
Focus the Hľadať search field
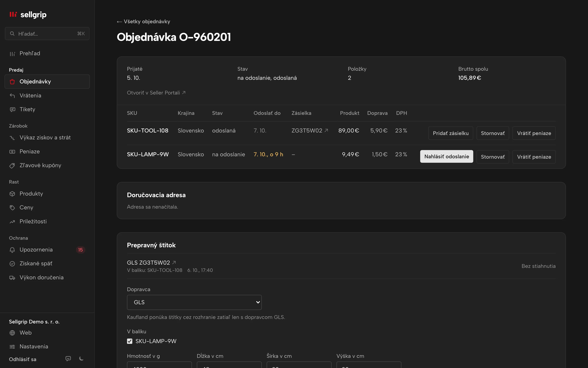pyautogui.click(x=47, y=34)
